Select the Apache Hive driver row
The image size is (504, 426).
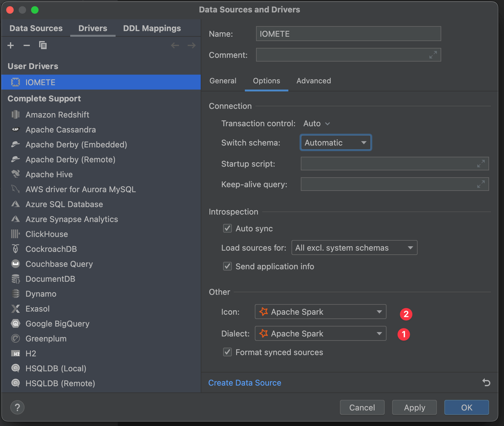(x=101, y=174)
